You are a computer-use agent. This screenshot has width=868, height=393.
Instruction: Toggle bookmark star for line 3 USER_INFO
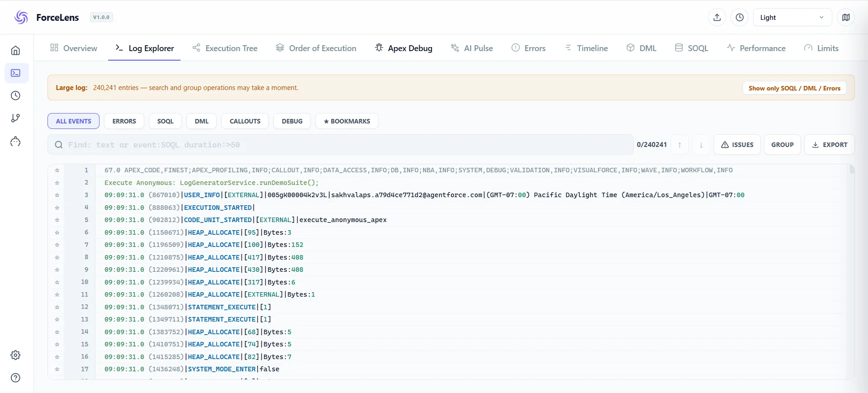pyautogui.click(x=57, y=195)
